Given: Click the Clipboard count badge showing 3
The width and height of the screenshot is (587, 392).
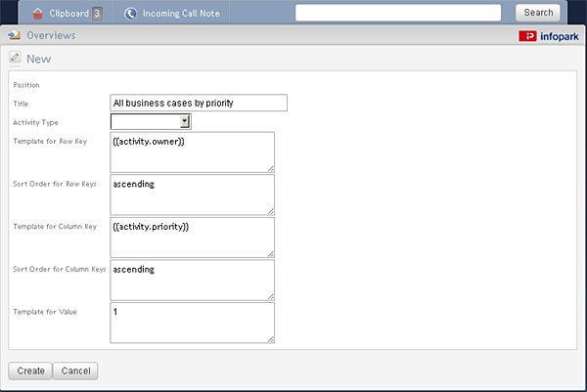Looking at the screenshot, I should click(x=97, y=14).
